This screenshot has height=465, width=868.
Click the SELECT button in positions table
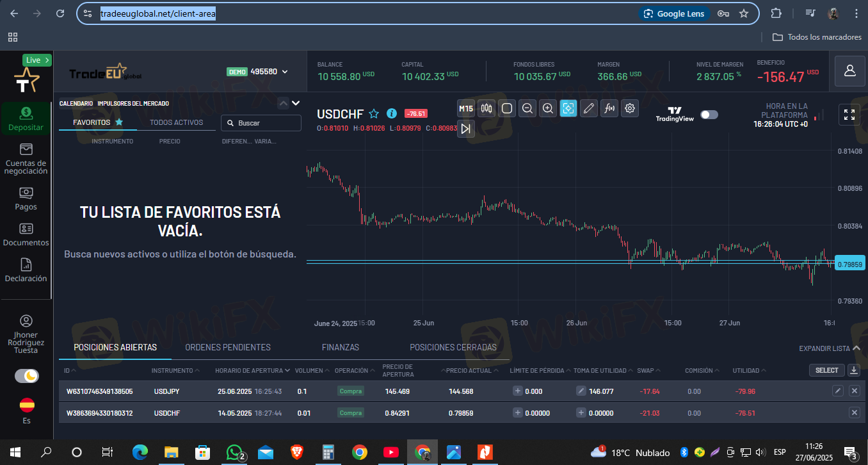(x=826, y=370)
